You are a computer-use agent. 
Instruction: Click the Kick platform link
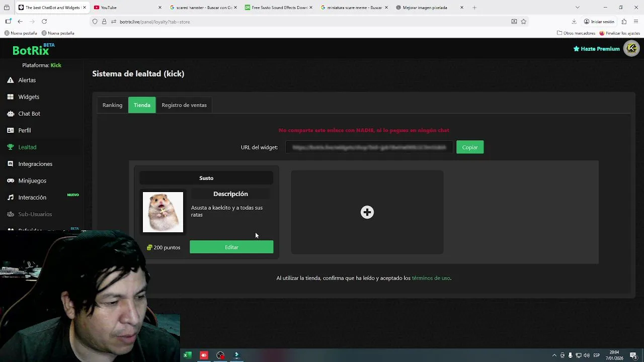(x=56, y=65)
